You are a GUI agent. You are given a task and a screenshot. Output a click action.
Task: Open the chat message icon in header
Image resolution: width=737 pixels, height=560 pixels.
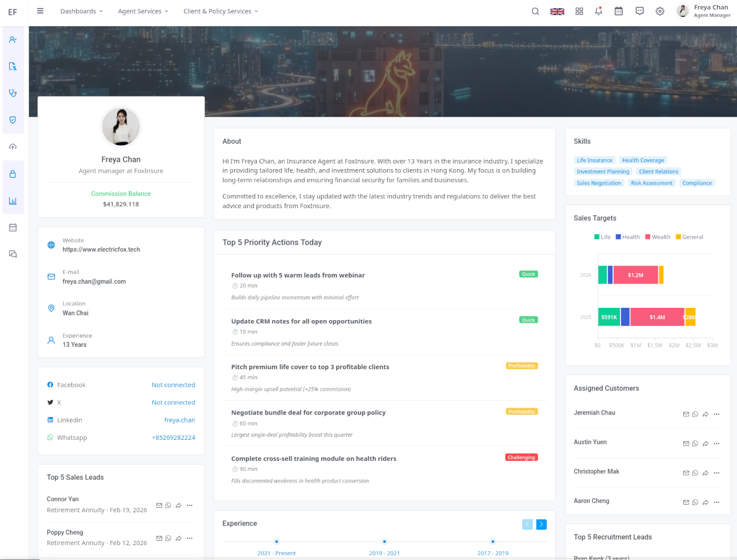(x=639, y=11)
